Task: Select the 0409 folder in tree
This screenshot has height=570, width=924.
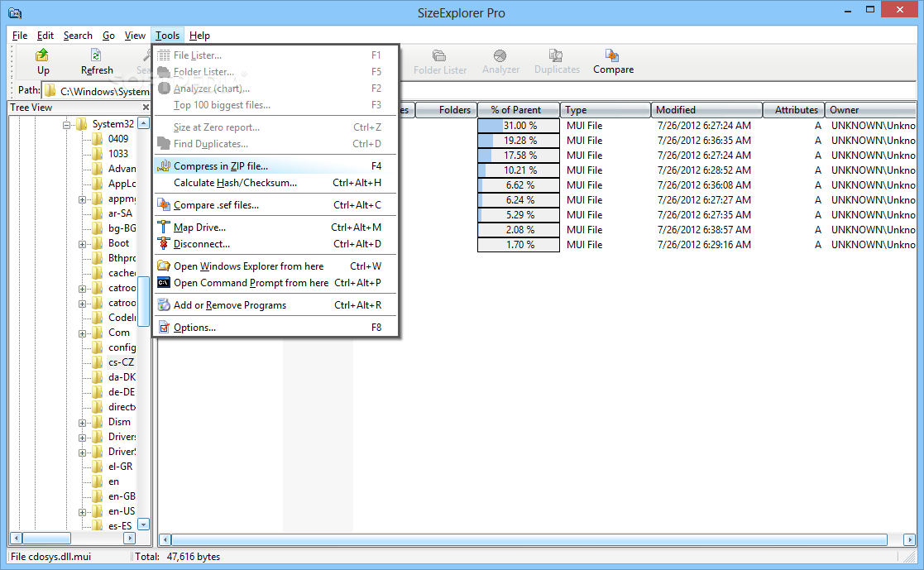Action: [117, 138]
